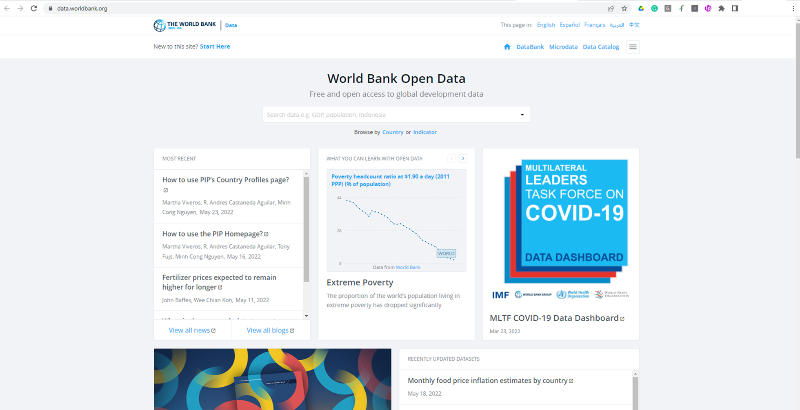This screenshot has width=800, height=410.
Task: Open 'Fertilizer prices expected to remain higher' article
Action: [x=219, y=282]
